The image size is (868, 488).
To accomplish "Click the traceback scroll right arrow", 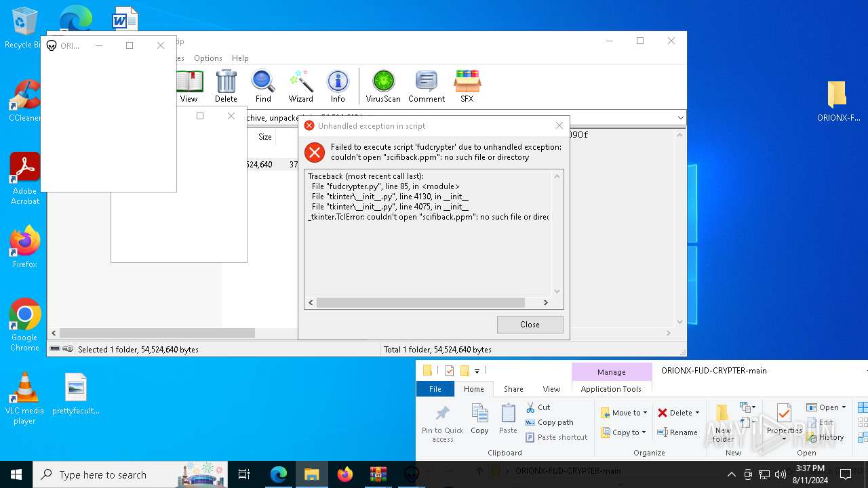I will pos(545,302).
